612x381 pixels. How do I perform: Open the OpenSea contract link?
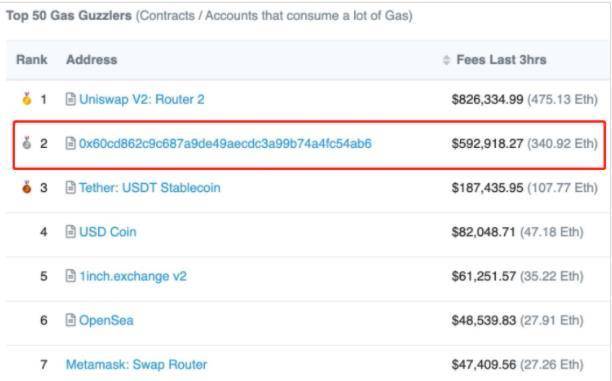[x=106, y=320]
